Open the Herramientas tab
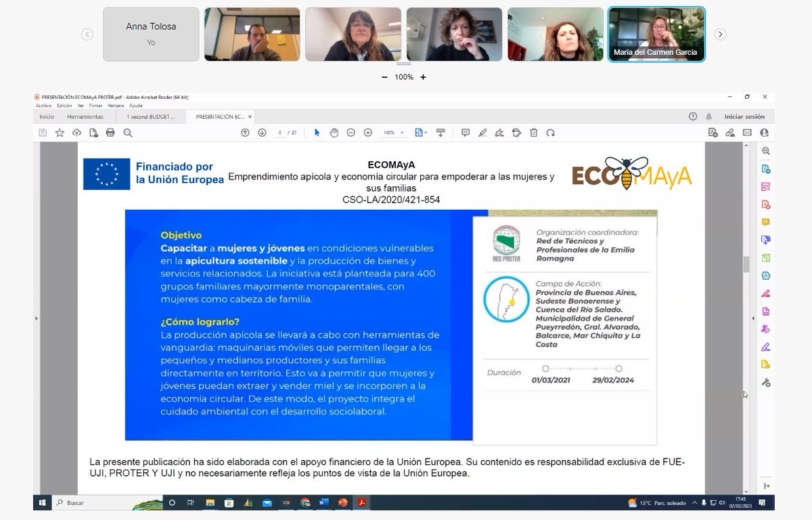Image resolution: width=812 pixels, height=520 pixels. [x=85, y=116]
